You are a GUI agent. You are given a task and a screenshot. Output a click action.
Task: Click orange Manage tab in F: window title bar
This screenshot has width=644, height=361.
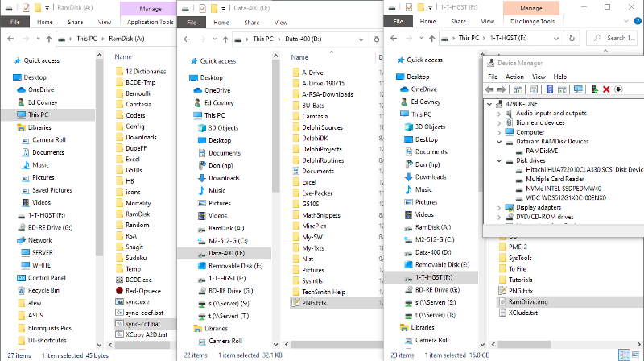pyautogui.click(x=531, y=8)
